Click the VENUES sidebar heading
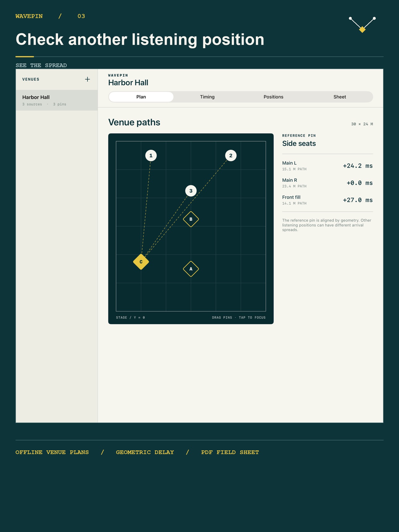The width and height of the screenshot is (399, 532). coord(31,79)
